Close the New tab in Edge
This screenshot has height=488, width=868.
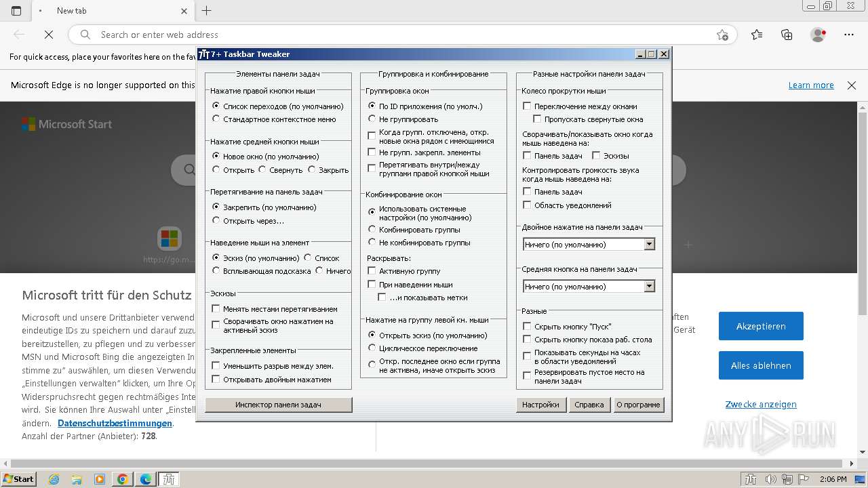point(184,11)
